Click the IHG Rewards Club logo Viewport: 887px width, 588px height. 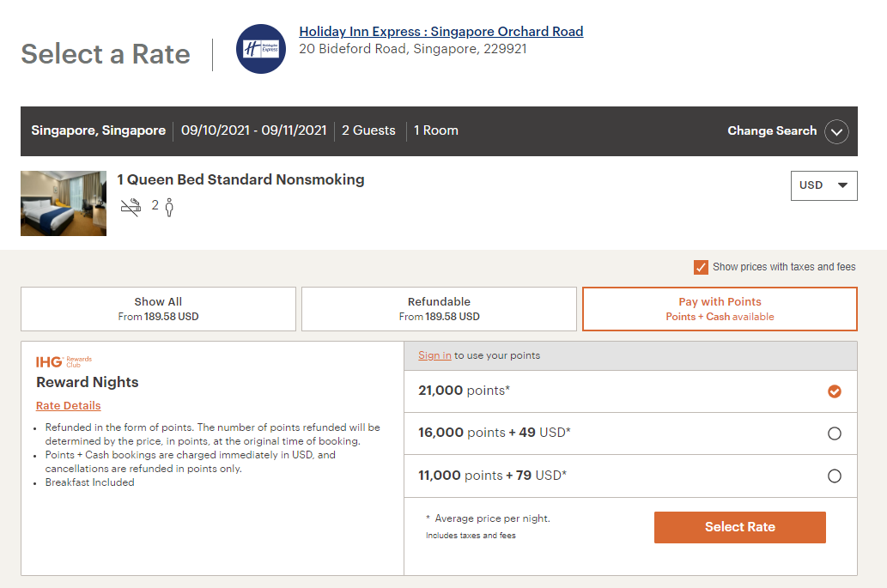(64, 362)
